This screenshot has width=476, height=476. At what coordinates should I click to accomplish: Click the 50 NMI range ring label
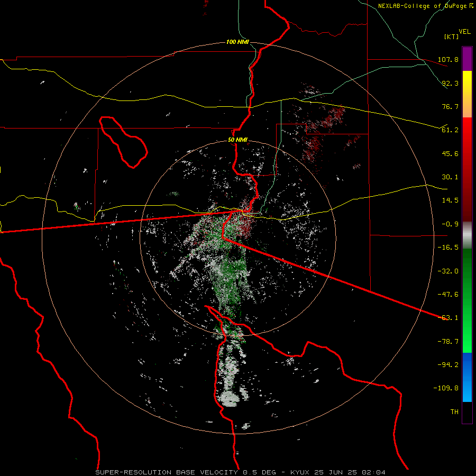(x=237, y=140)
